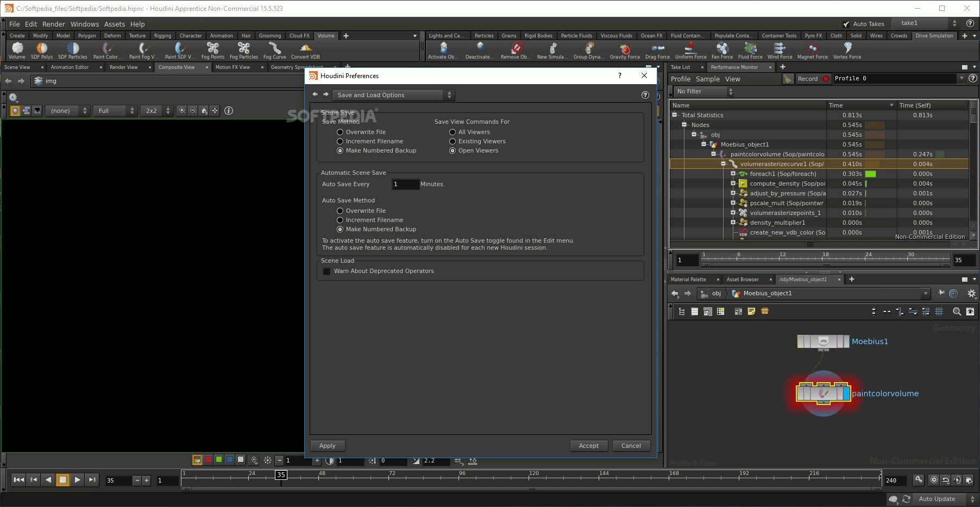Switch to the Scene View tab

tap(17, 67)
